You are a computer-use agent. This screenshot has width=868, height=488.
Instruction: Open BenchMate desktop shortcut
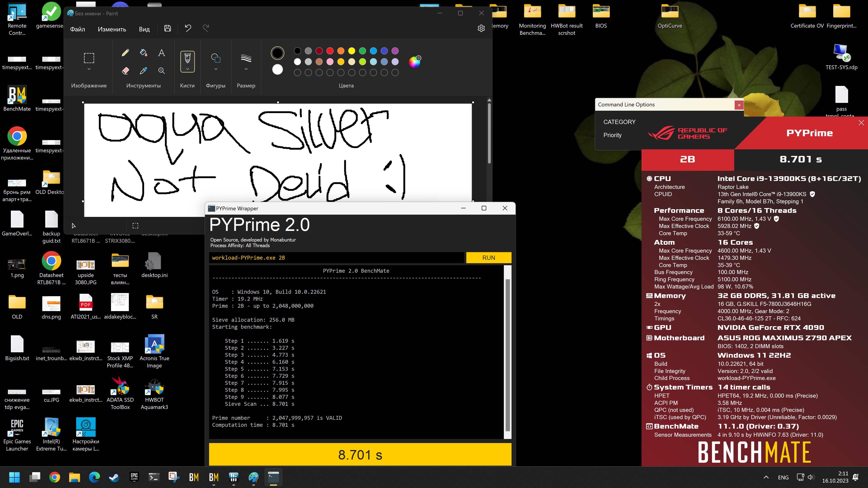point(17,99)
